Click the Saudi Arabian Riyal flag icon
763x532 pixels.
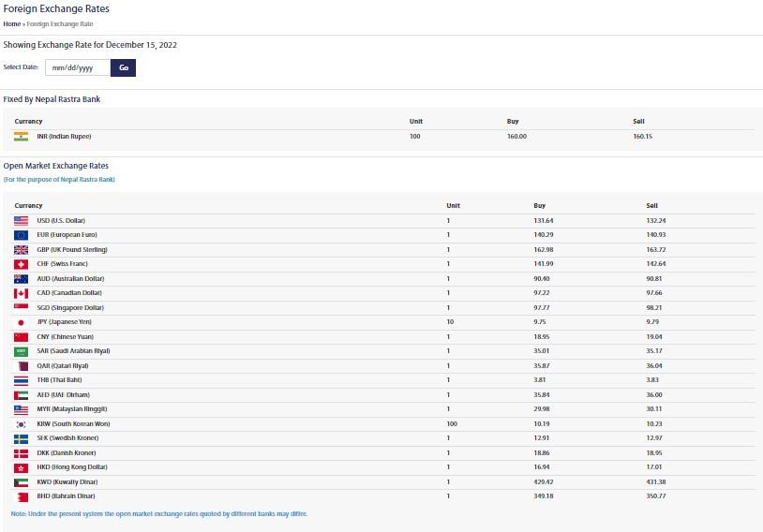pos(21,351)
